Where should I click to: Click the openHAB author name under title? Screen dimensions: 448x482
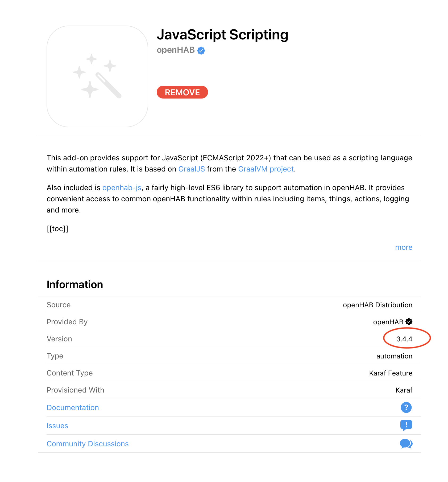click(176, 50)
